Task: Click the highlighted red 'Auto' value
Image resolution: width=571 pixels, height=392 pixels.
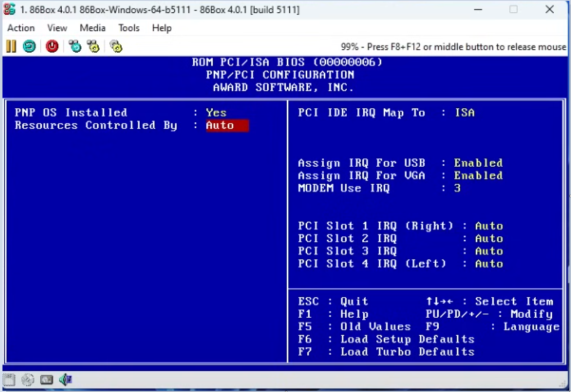Action: [x=227, y=125]
